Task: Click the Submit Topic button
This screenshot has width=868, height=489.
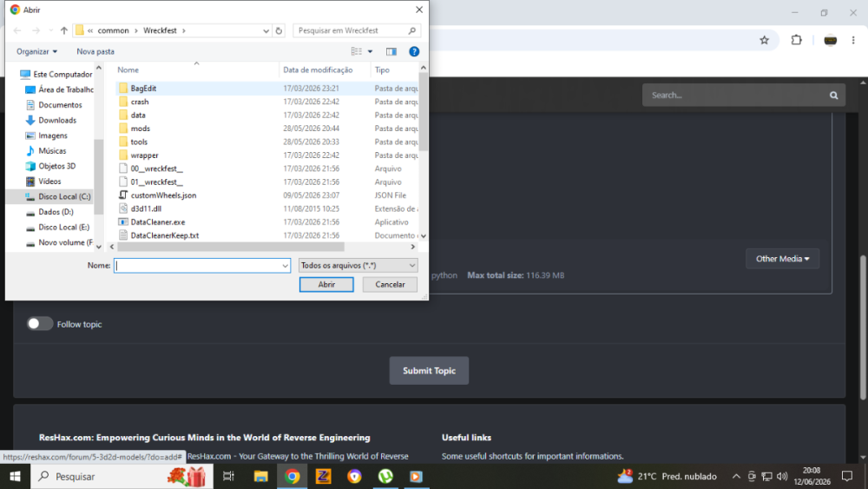Action: click(429, 371)
